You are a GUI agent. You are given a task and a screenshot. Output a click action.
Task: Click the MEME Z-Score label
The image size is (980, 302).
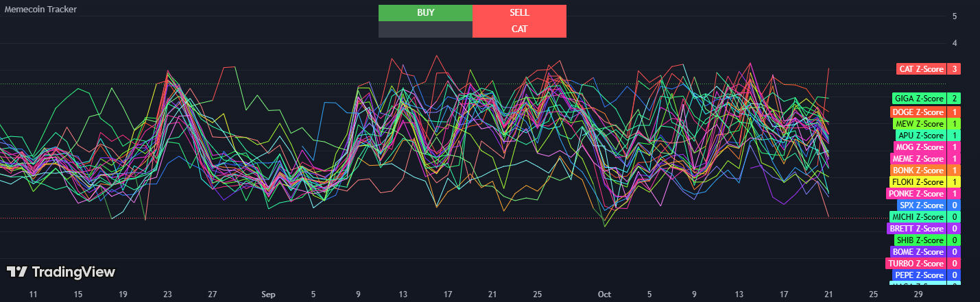click(918, 159)
